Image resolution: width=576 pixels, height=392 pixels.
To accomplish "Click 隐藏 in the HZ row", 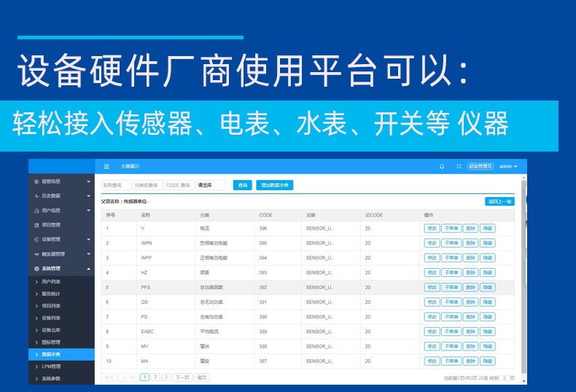I will [x=488, y=273].
